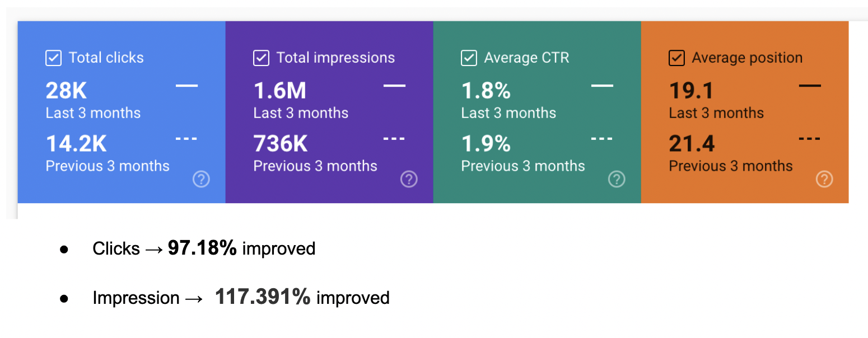Image resolution: width=868 pixels, height=338 pixels.
Task: Click the 97.18% clicks improvement text
Action: click(202, 248)
